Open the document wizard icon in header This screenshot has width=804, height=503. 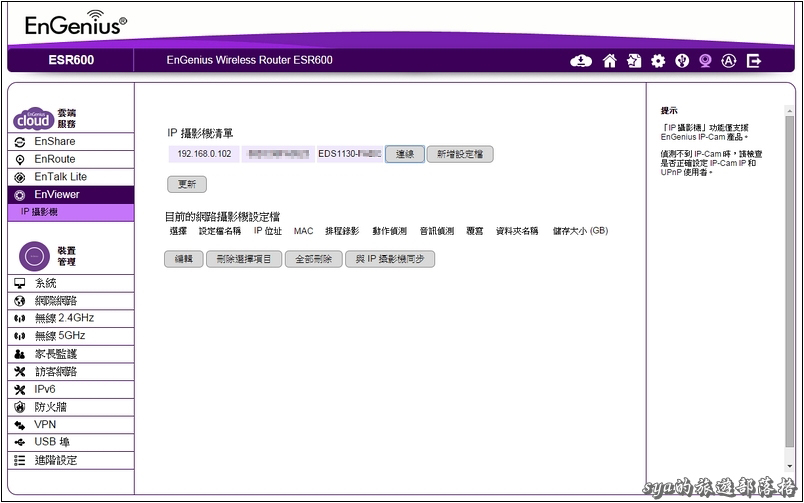click(634, 61)
